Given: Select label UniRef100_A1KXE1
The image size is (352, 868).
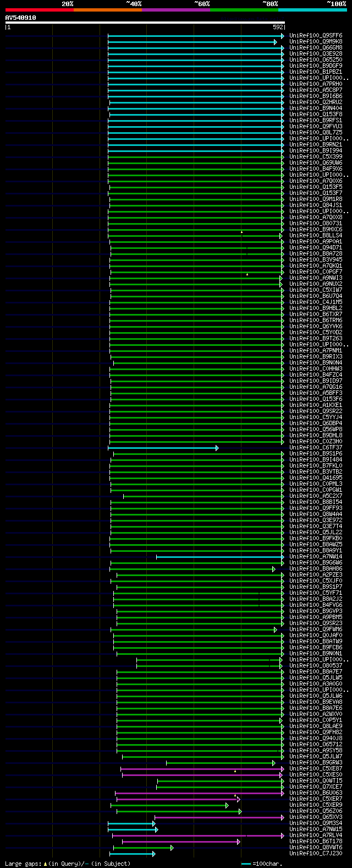Looking at the screenshot, I should click(x=315, y=405).
